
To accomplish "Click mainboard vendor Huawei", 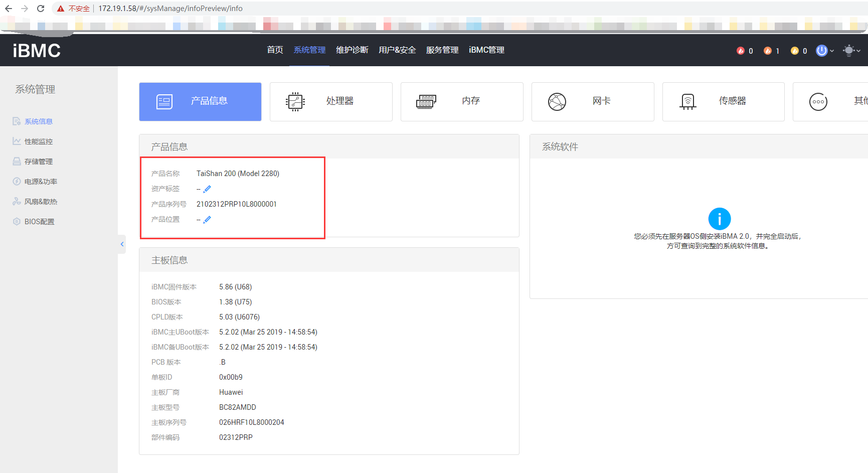I will pyautogui.click(x=231, y=392).
